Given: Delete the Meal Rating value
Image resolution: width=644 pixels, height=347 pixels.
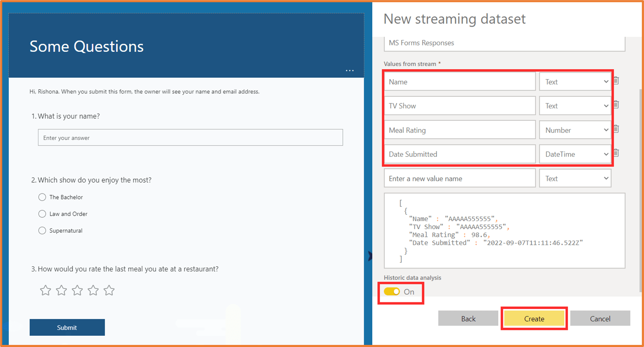Looking at the screenshot, I should pos(616,129).
